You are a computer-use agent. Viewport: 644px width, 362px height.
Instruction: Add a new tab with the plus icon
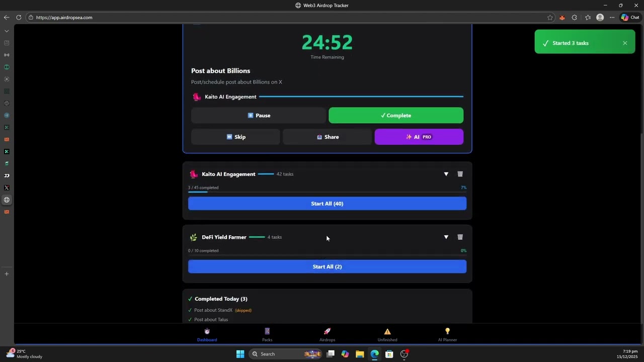pyautogui.click(x=7, y=274)
